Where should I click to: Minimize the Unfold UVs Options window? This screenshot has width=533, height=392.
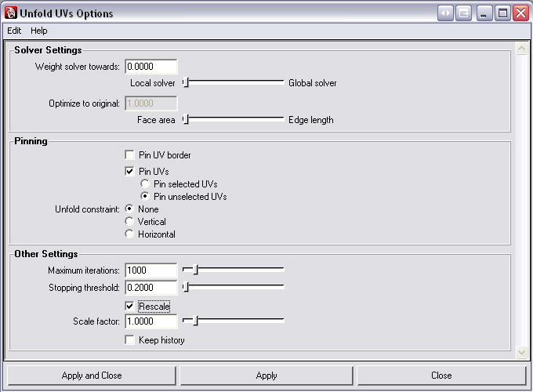485,13
